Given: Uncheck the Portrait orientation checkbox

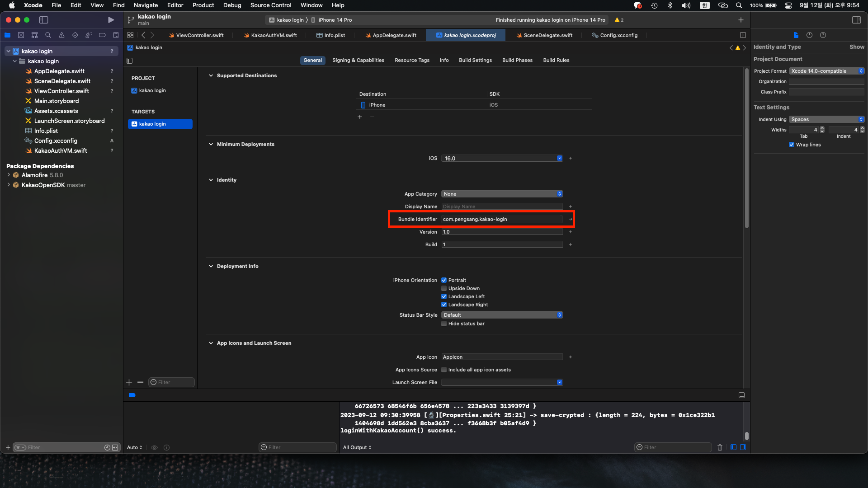Looking at the screenshot, I should (444, 280).
